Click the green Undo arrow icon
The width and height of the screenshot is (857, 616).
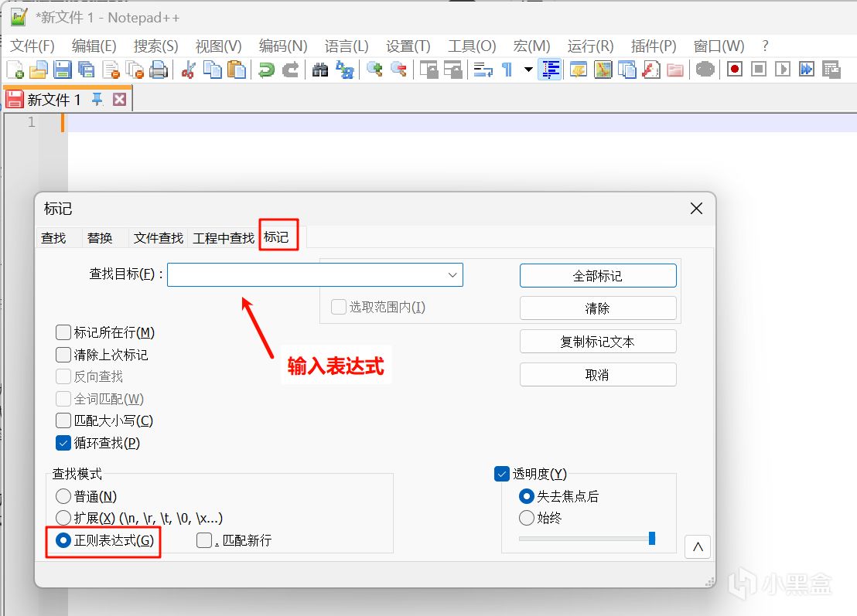pos(266,70)
